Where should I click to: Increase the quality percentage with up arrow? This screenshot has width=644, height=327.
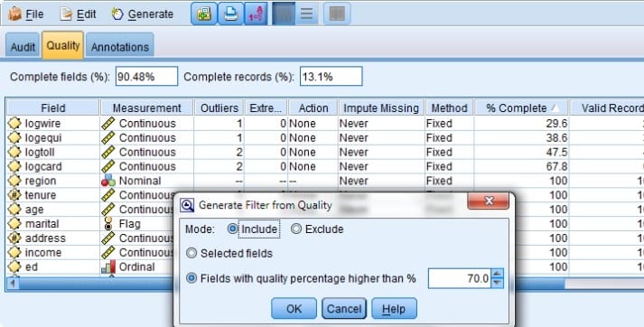click(x=498, y=274)
